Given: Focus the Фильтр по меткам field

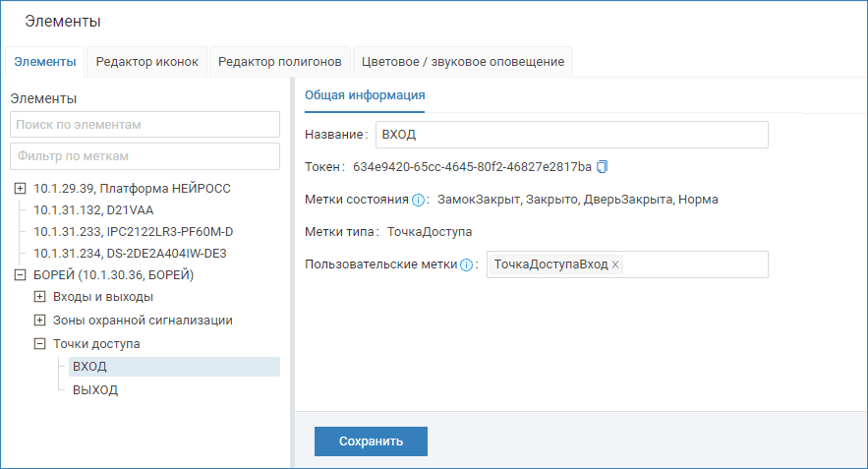Looking at the screenshot, I should [145, 156].
